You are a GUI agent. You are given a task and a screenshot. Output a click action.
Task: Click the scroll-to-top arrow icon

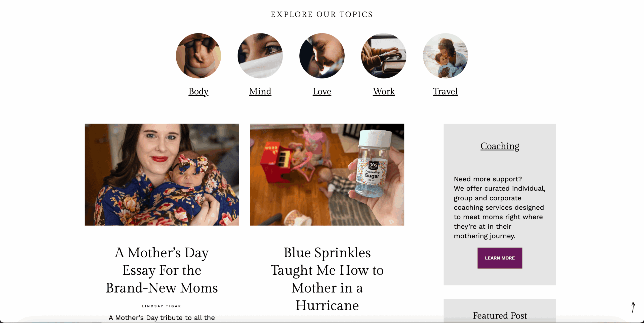(633, 307)
